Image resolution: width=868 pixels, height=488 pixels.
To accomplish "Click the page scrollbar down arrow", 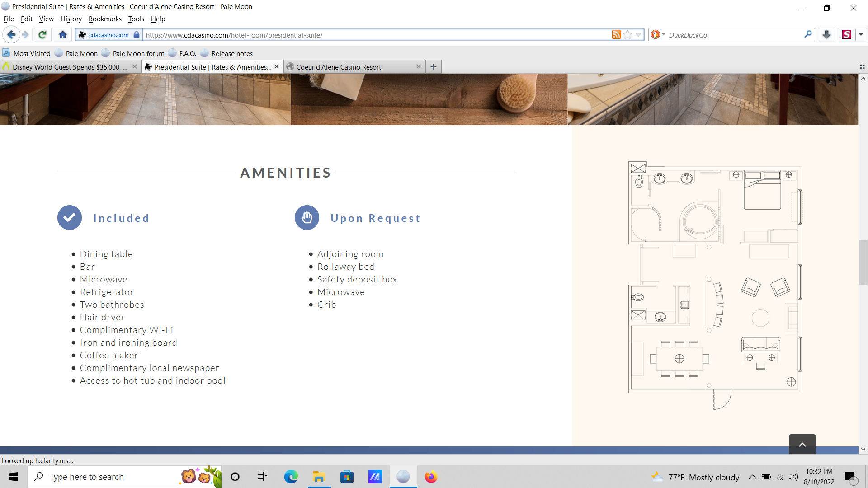I will (x=863, y=450).
